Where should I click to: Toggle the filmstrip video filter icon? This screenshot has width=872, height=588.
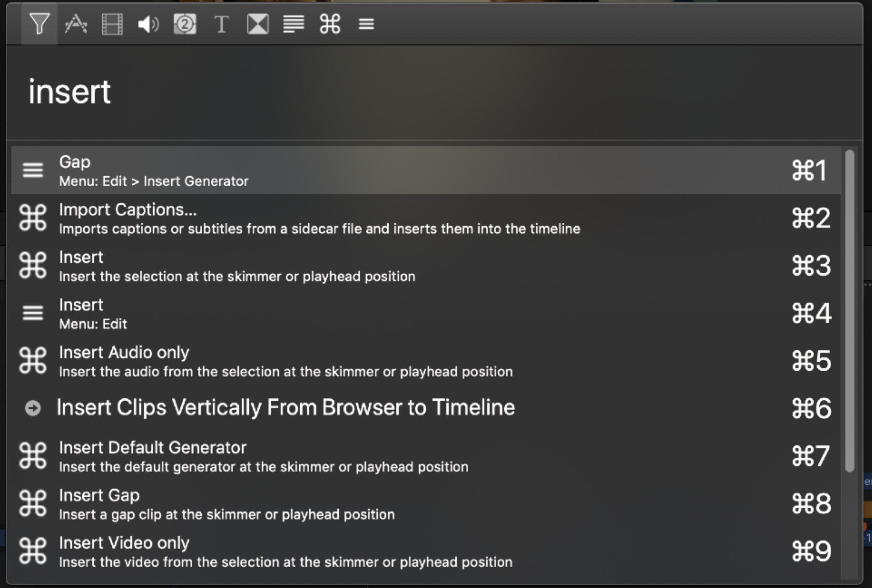tap(112, 24)
